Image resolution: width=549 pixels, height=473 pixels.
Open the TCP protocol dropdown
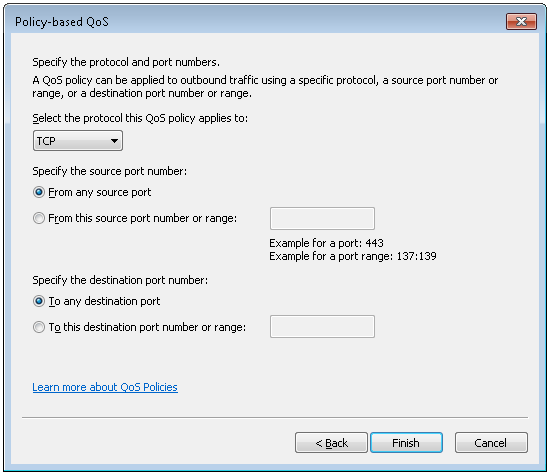click(x=78, y=141)
